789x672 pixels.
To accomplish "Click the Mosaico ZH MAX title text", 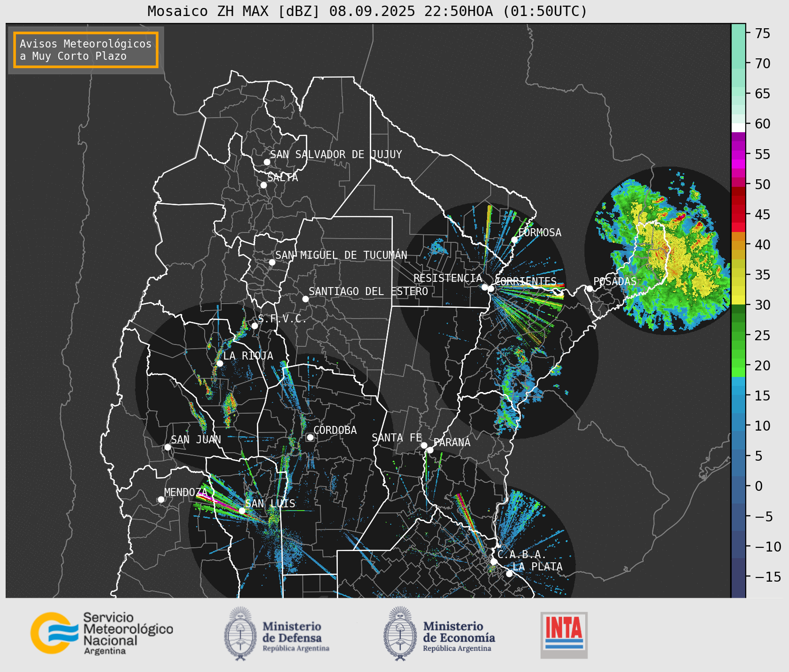I will tap(367, 11).
